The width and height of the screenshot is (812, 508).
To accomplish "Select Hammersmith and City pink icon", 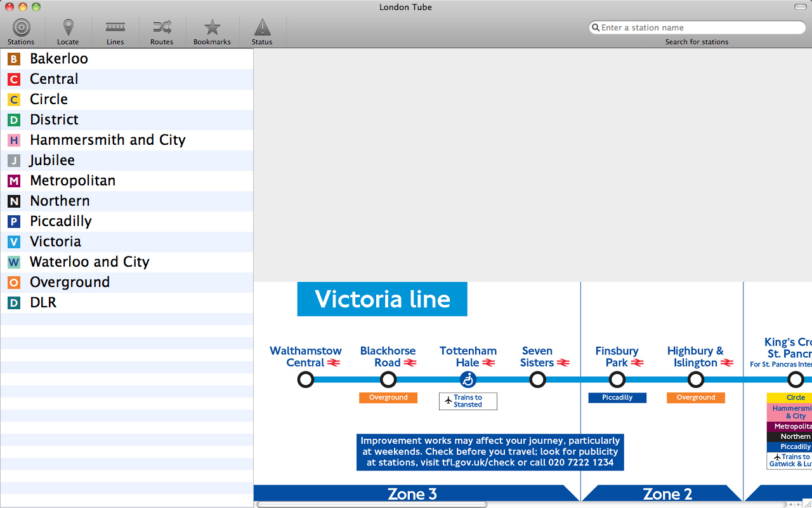I will (x=14, y=140).
